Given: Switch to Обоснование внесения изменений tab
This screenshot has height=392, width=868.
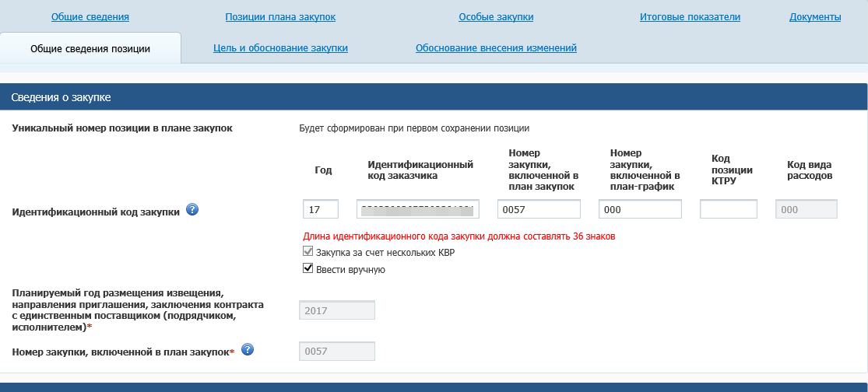Looking at the screenshot, I should click(x=496, y=48).
